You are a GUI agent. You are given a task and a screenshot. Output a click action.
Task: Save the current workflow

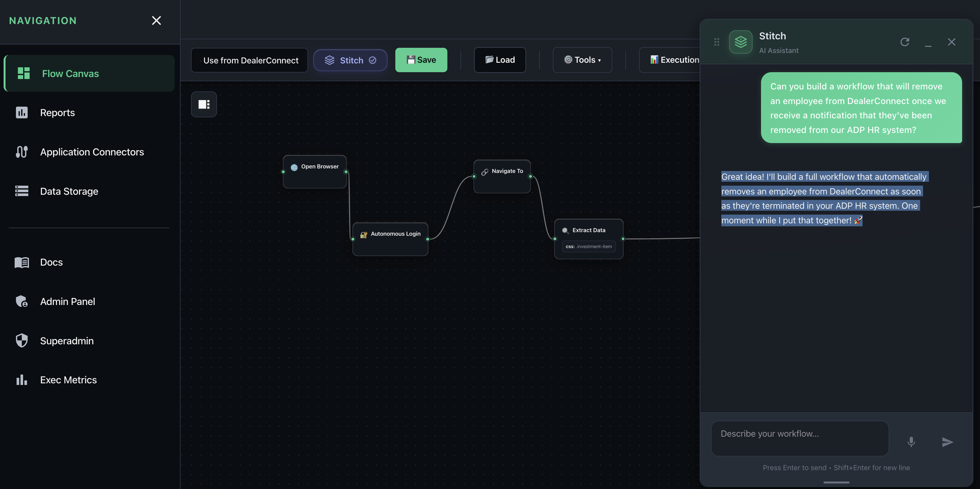tap(421, 60)
